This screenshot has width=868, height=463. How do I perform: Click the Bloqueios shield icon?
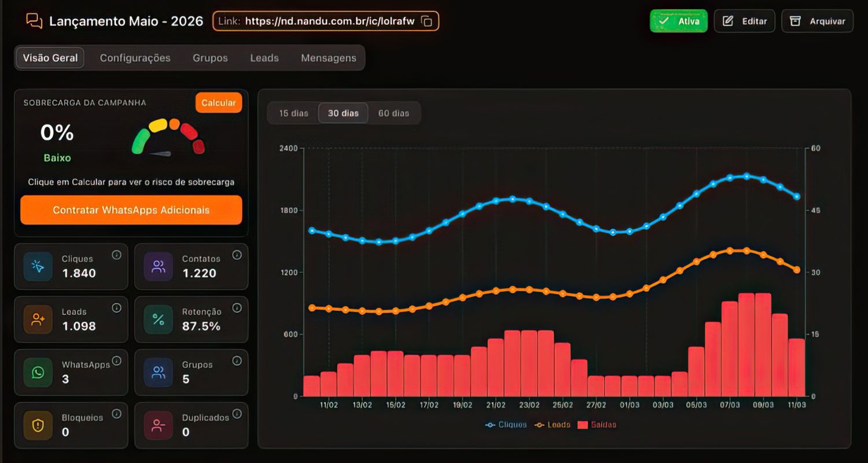pyautogui.click(x=38, y=425)
